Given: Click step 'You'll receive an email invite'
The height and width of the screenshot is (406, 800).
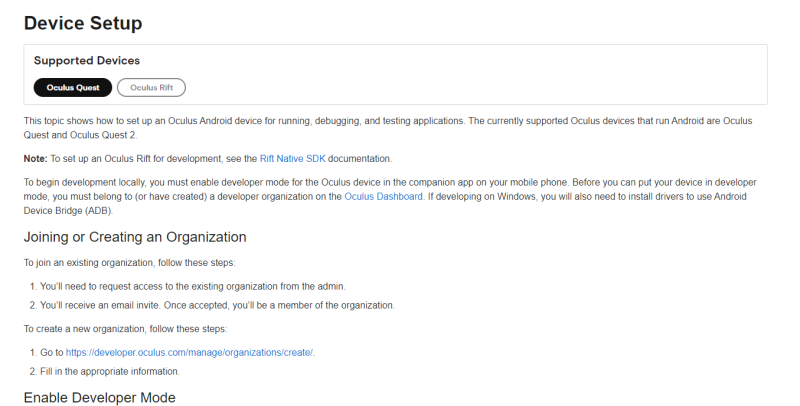Looking at the screenshot, I should [x=217, y=305].
